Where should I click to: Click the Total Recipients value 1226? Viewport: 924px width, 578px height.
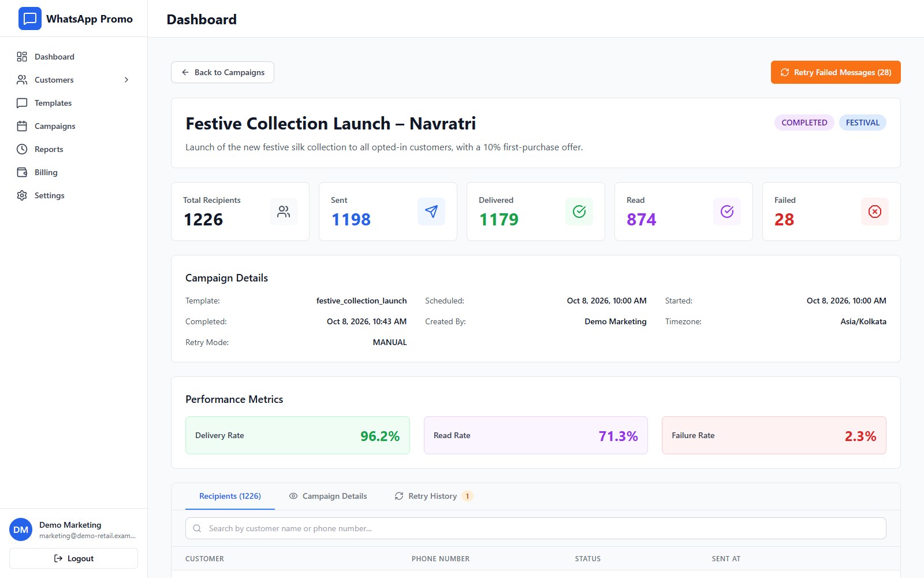tap(203, 220)
